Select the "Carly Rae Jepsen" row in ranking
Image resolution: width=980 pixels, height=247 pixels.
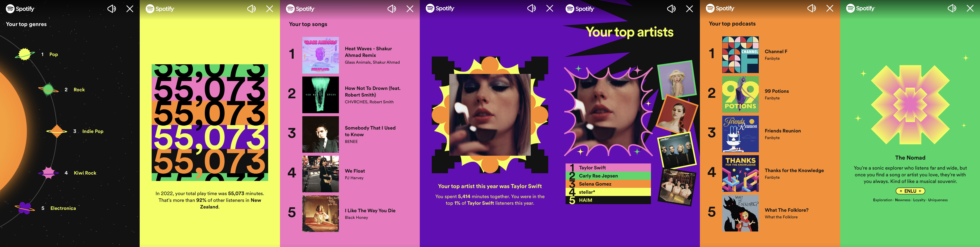pos(608,176)
